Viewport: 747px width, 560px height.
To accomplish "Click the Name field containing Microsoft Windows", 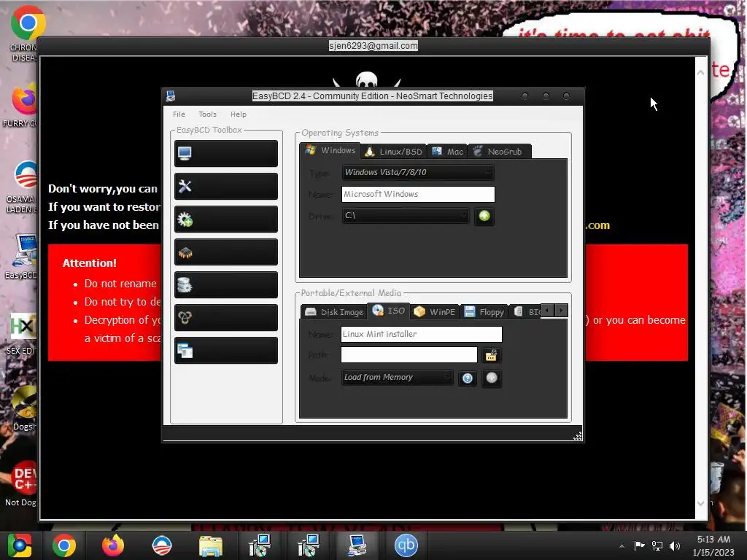I will click(418, 194).
